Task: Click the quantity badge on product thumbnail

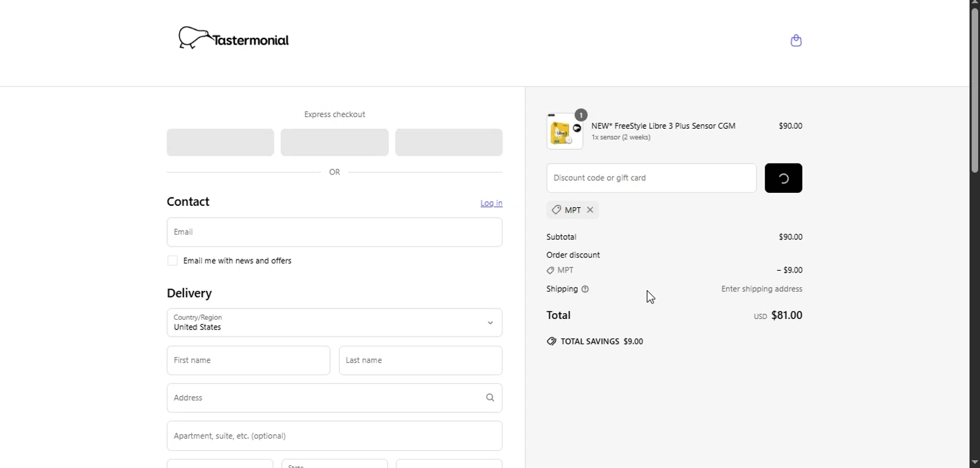Action: (581, 115)
